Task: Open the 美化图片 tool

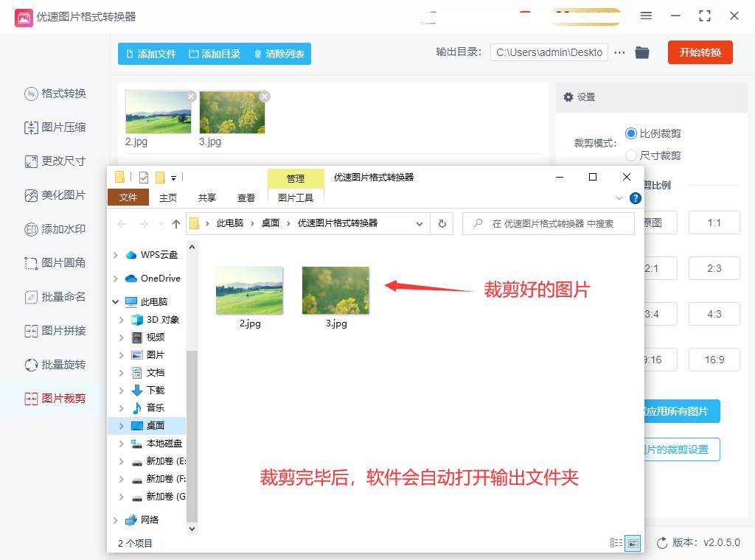Action: coord(55,195)
